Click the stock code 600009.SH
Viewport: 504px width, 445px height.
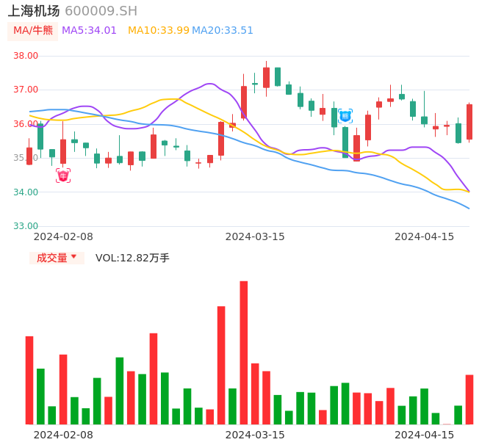click(x=101, y=11)
